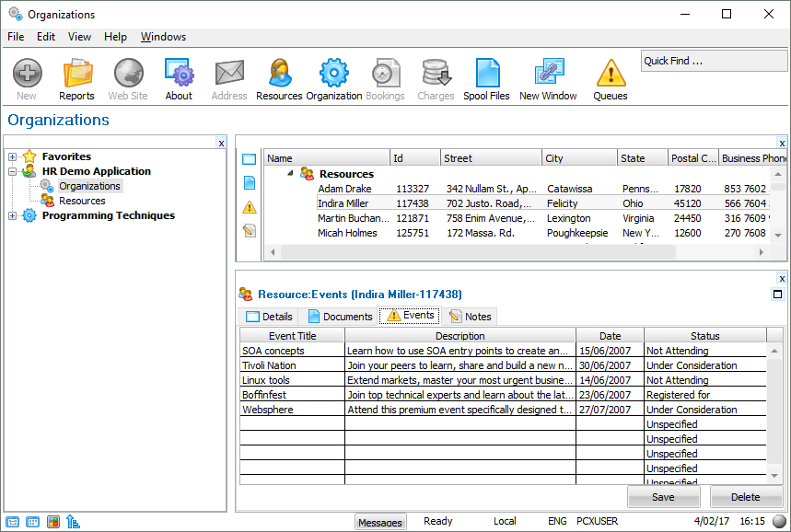The height and width of the screenshot is (532, 791).
Task: Collapse the Resources group in the list
Action: click(291, 173)
